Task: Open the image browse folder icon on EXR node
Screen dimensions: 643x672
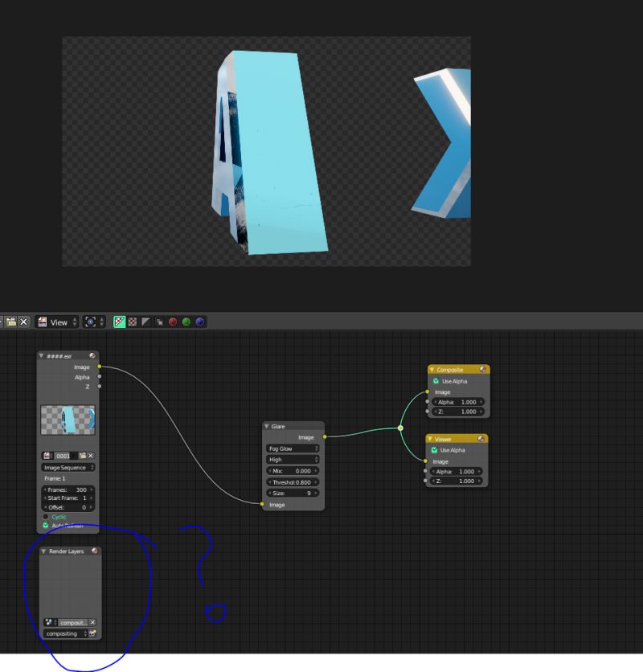Action: click(83, 455)
